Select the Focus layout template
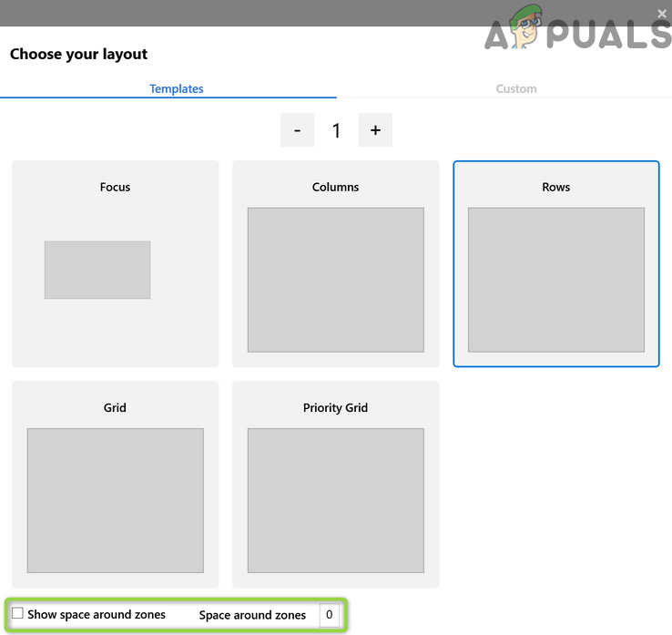Image resolution: width=672 pixels, height=635 pixels. [x=116, y=263]
